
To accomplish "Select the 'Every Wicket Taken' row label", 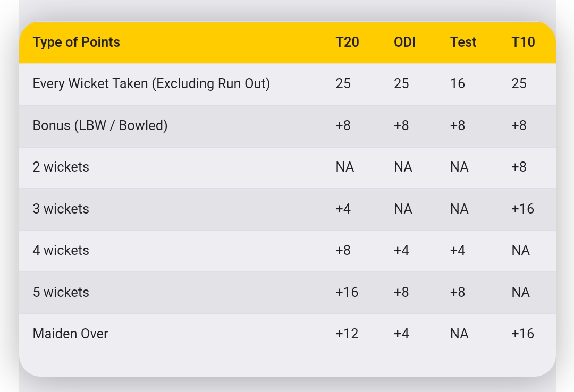I will coord(151,84).
